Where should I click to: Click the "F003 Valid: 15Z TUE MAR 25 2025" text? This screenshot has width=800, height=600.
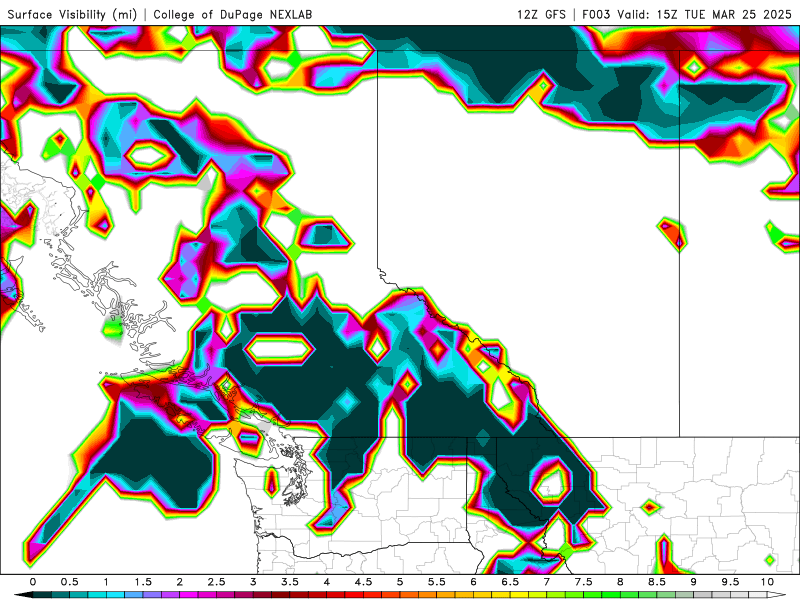click(687, 14)
